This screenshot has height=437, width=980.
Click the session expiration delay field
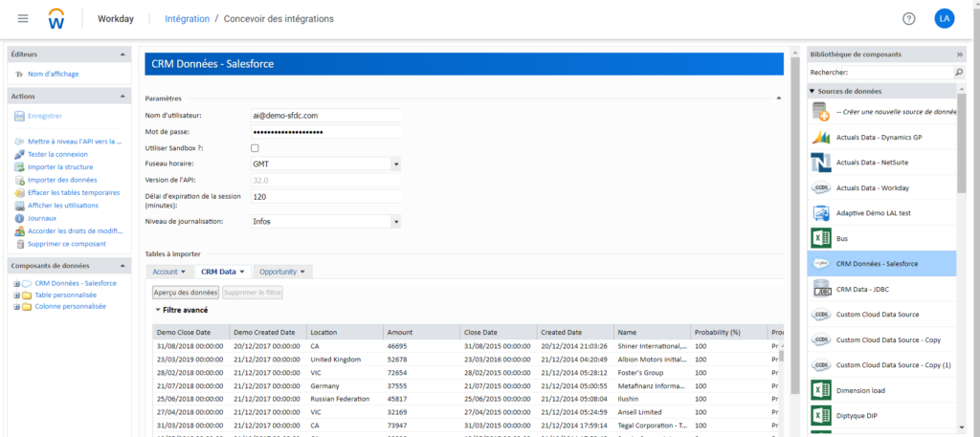[325, 197]
